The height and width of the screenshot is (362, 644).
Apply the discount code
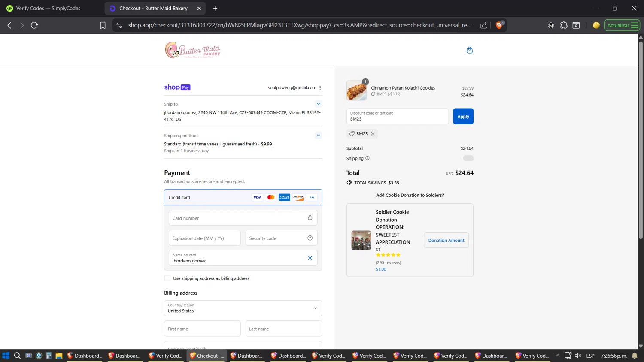(x=463, y=116)
